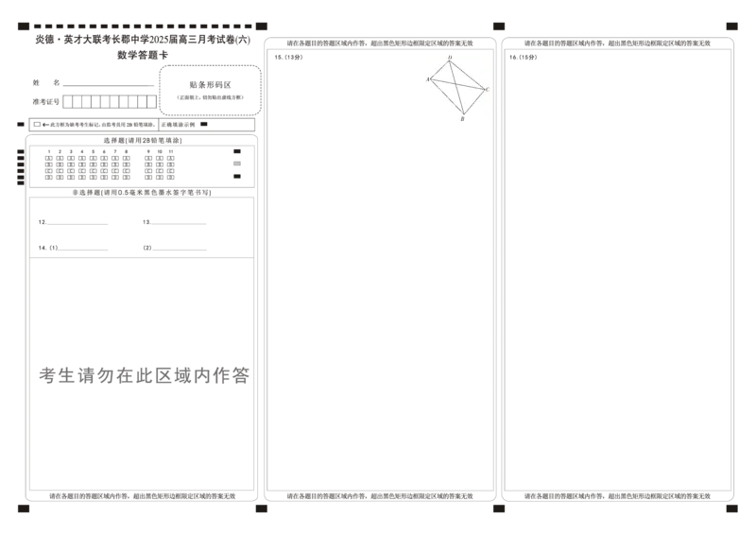Click the black mark atop the gray bar
This screenshot has width=756, height=535.
pos(72,366)
